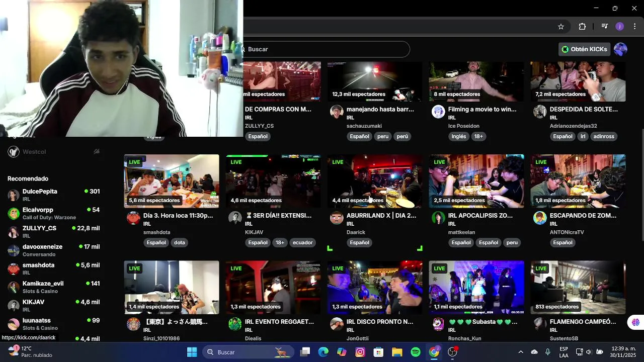
Task: Open the Chrome extensions puzzle icon
Action: pos(582,27)
